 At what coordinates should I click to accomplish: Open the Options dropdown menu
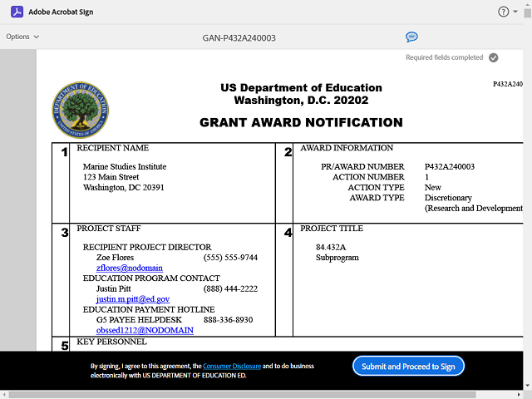pos(22,37)
